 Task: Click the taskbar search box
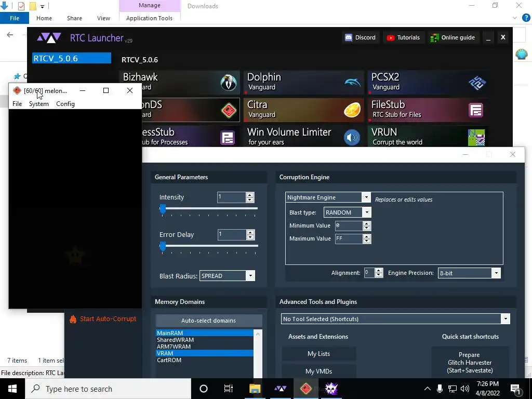pyautogui.click(x=108, y=389)
